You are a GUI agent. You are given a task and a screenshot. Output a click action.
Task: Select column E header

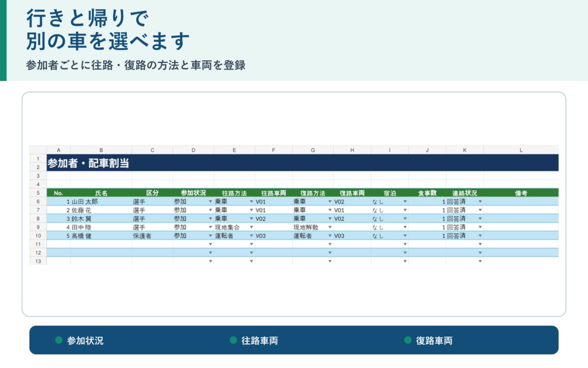pos(234,150)
